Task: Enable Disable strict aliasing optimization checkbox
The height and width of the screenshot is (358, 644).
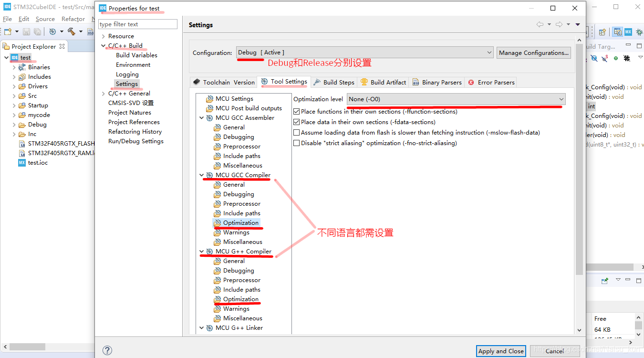Action: click(297, 143)
